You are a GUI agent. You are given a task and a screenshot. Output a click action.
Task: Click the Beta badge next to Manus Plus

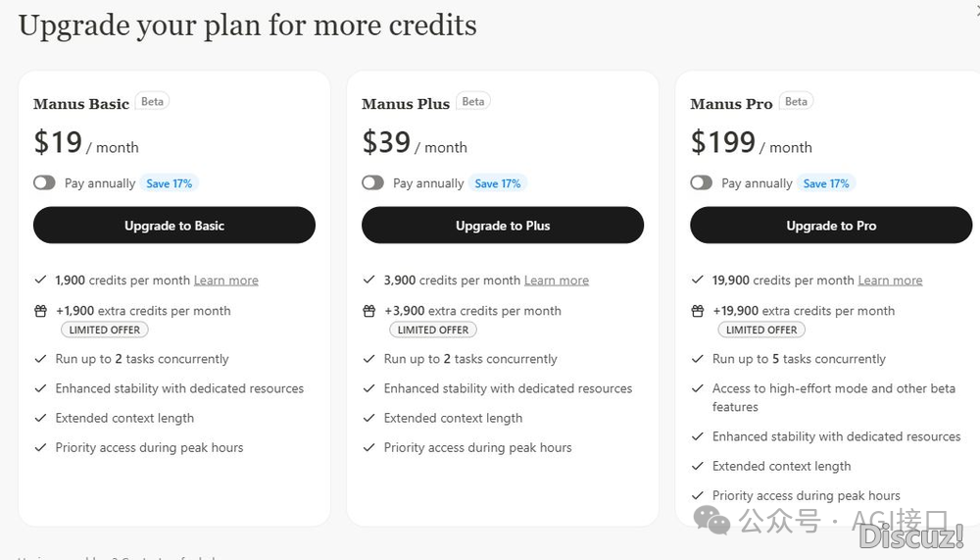coord(473,101)
